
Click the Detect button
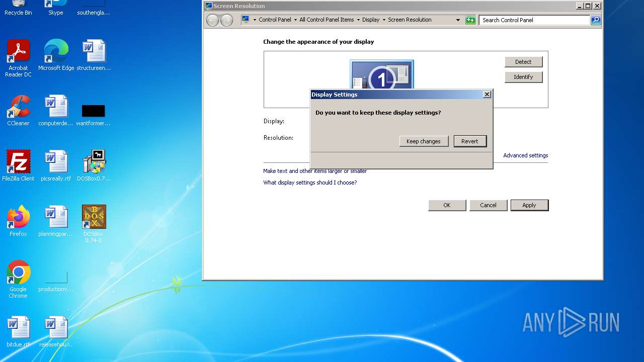click(x=523, y=62)
